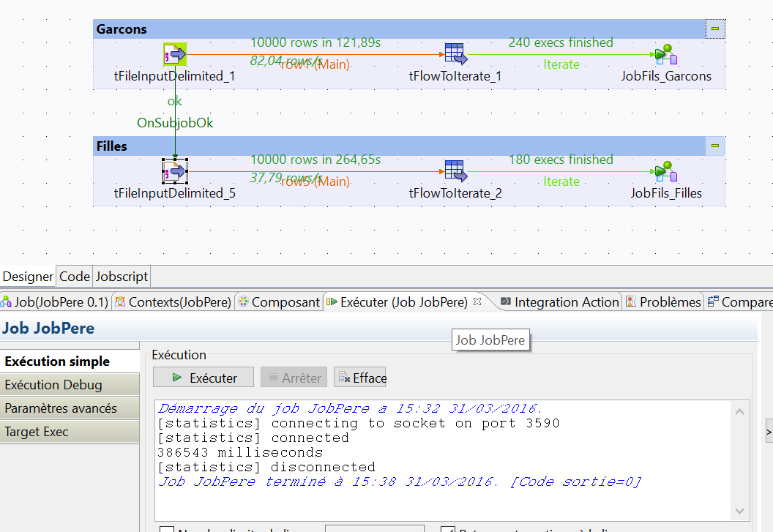Switch to the Code tab
Screen dimensions: 773x532
point(74,276)
